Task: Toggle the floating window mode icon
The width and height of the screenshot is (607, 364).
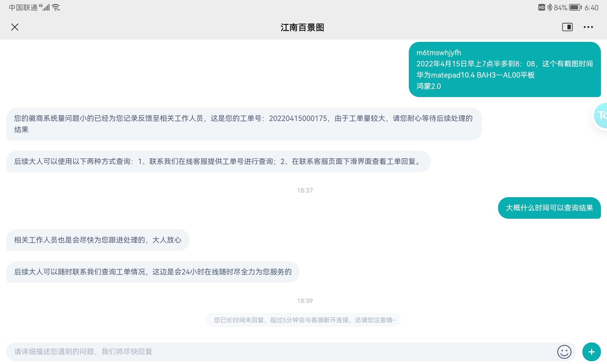Action: tap(567, 27)
